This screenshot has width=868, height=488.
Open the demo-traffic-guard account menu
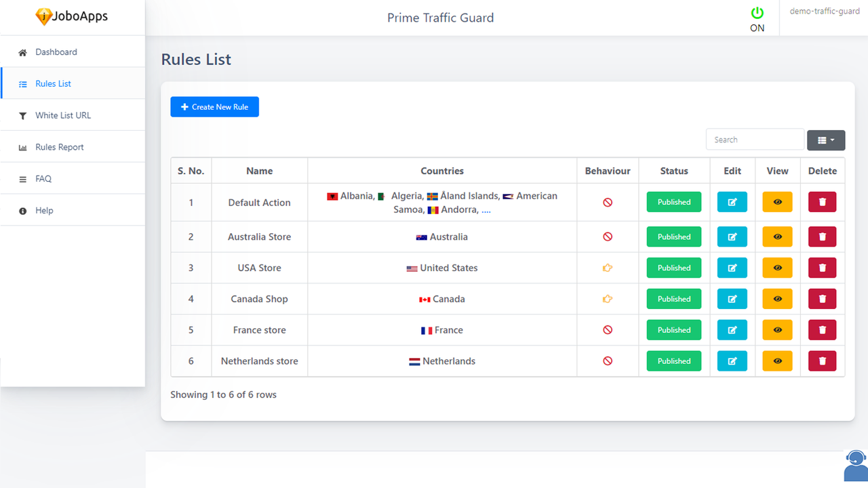[x=825, y=12]
